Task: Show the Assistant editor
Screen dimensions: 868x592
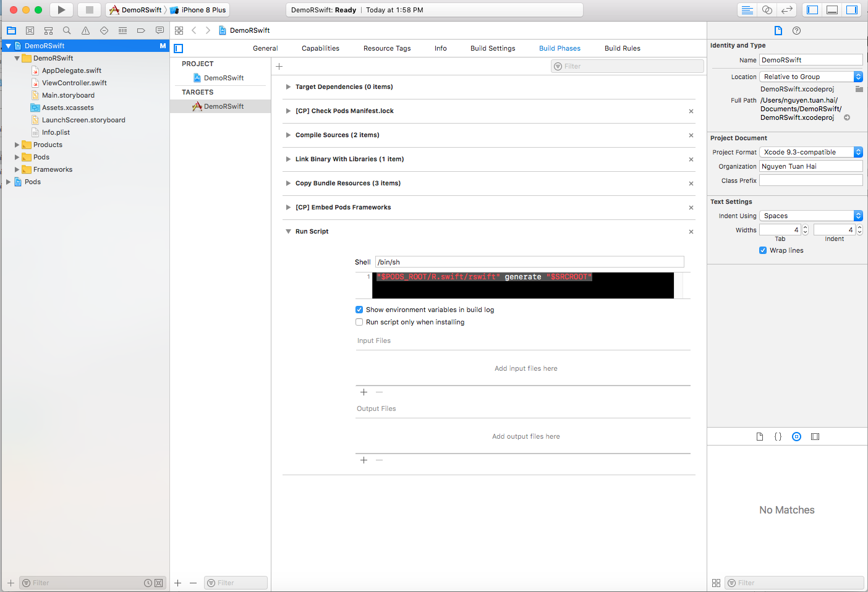Action: (767, 10)
